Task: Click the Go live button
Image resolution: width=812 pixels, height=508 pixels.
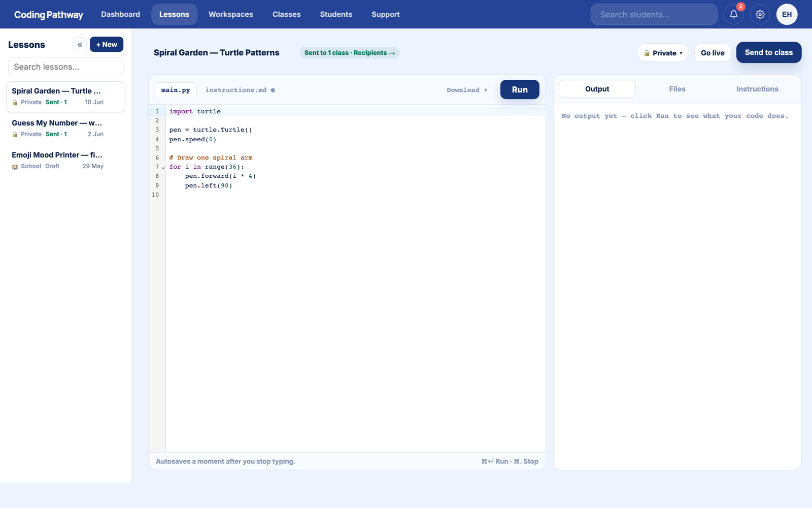Action: point(713,53)
